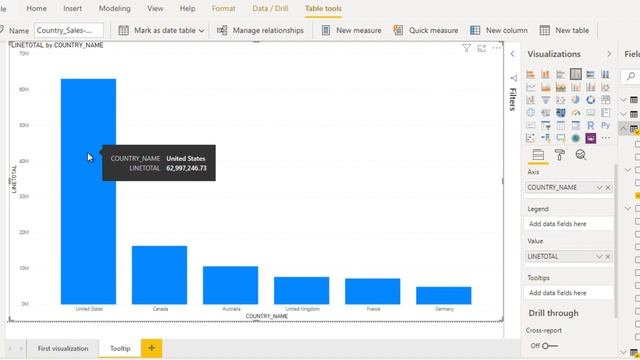Open the visual's filter icon in chart header

(x=467, y=48)
